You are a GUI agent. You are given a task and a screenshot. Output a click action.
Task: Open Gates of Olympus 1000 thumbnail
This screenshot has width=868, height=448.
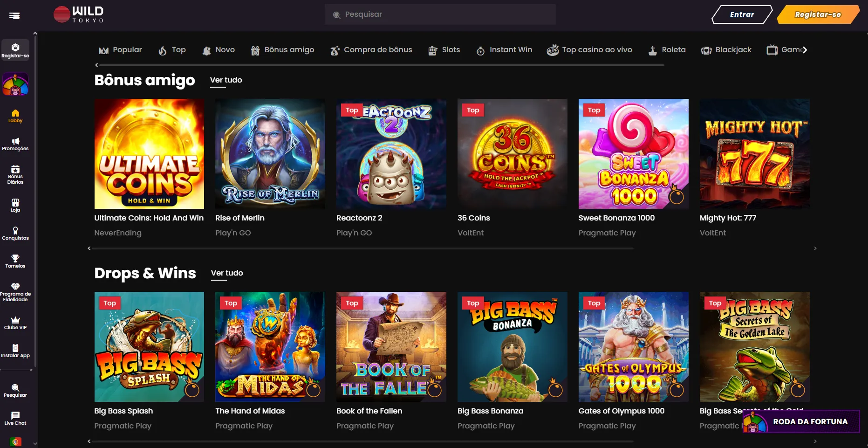pyautogui.click(x=634, y=347)
